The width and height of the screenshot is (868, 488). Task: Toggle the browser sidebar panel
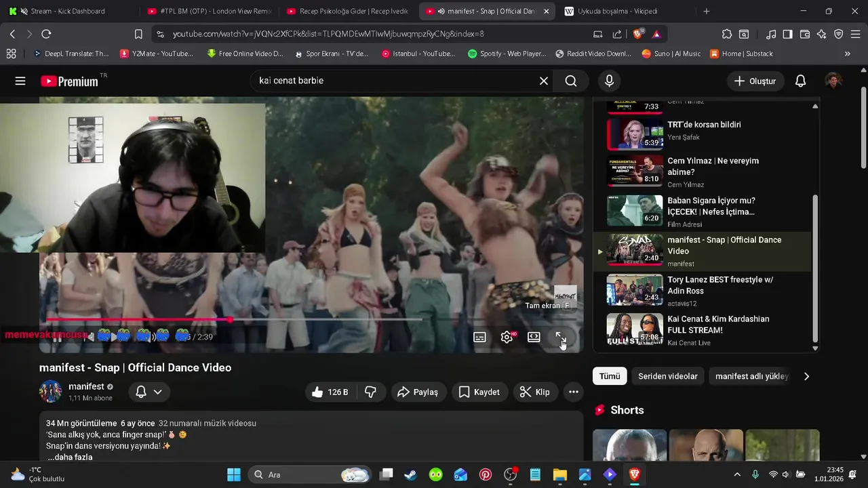tap(787, 34)
